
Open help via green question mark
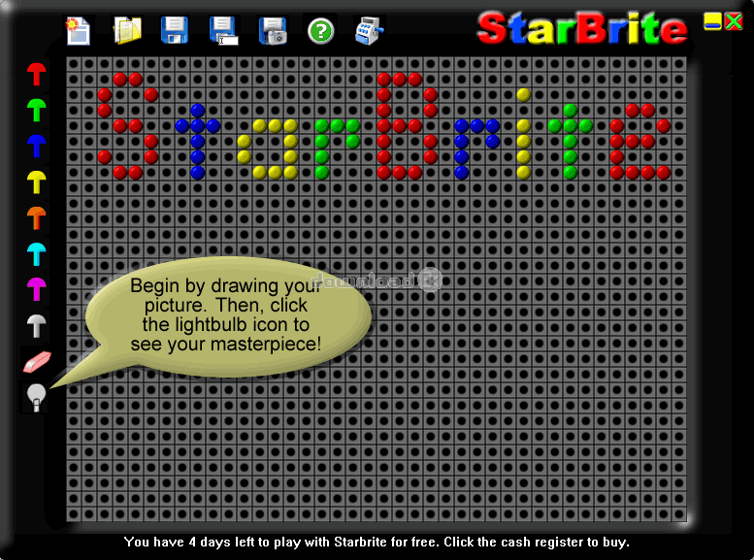coord(321,31)
